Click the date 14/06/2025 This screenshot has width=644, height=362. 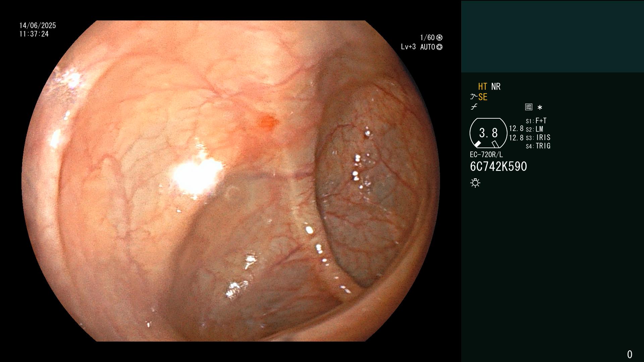coord(38,25)
